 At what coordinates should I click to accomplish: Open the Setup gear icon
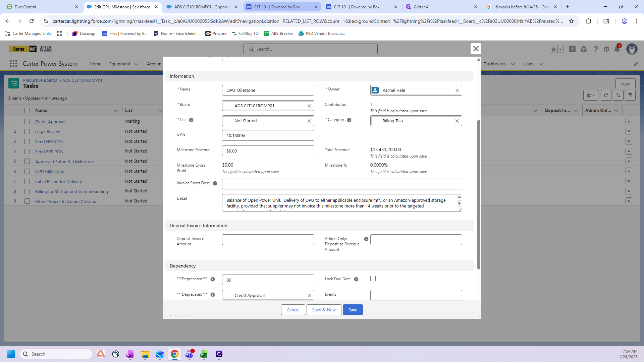point(606,49)
